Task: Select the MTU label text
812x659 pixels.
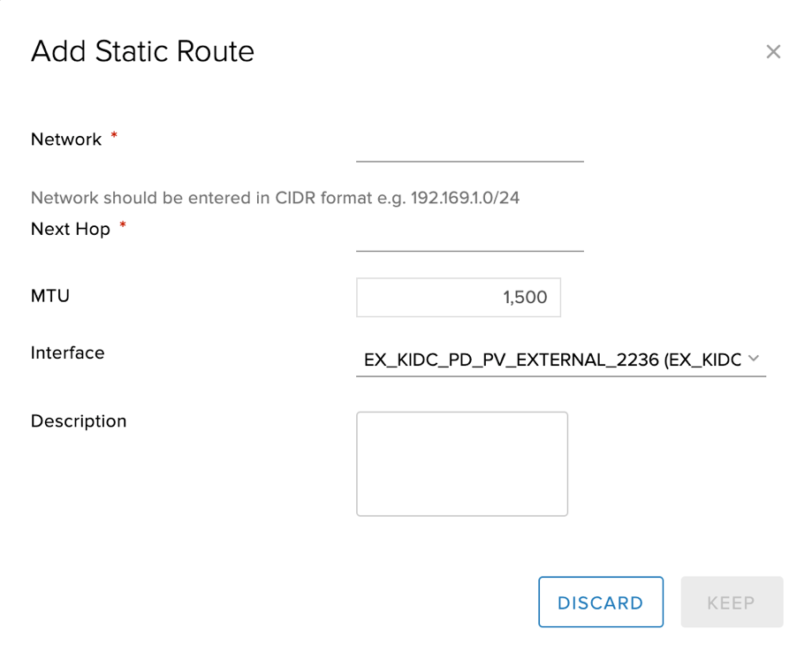Action: point(49,296)
